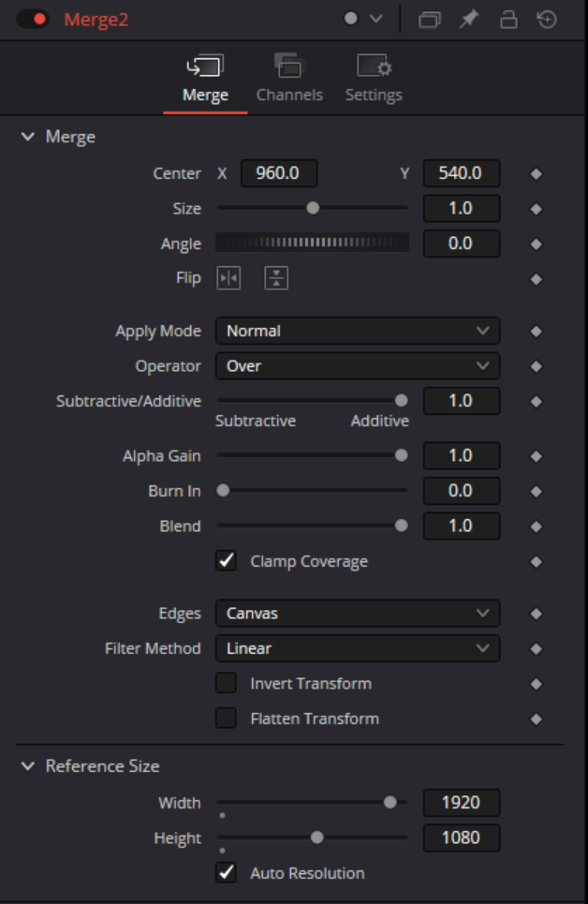Uncheck the Clamp Coverage checkbox

point(226,561)
